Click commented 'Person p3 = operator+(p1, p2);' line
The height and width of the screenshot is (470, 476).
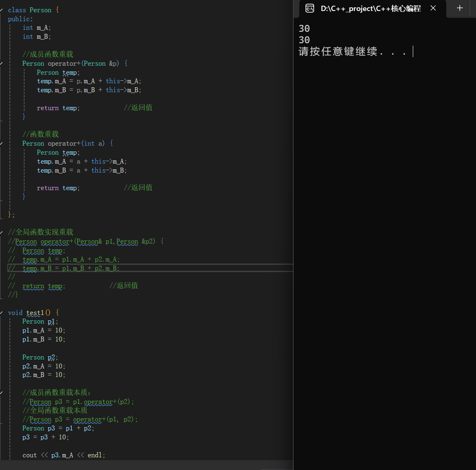coord(80,419)
